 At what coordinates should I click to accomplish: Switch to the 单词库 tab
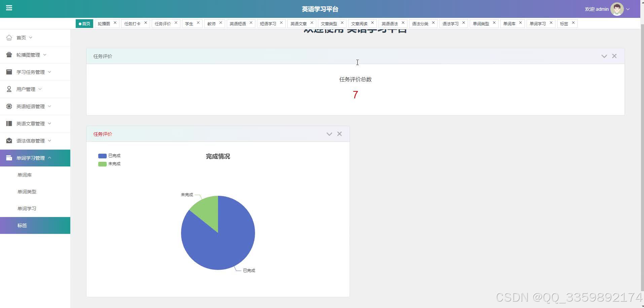[509, 23]
